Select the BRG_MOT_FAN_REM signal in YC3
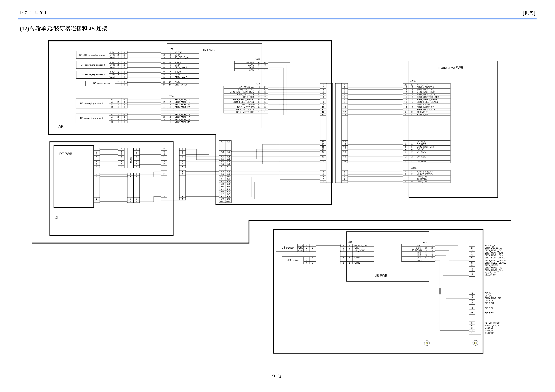555x392 pixels. click(242, 92)
